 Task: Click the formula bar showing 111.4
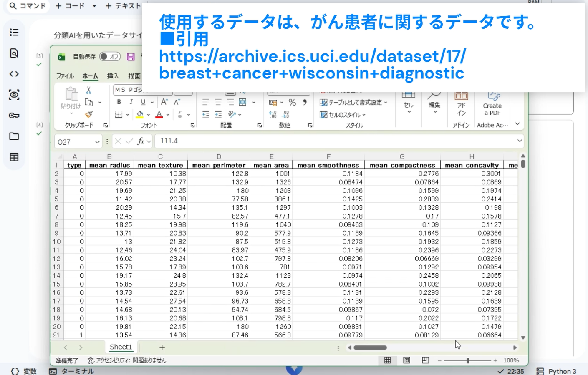(x=338, y=141)
